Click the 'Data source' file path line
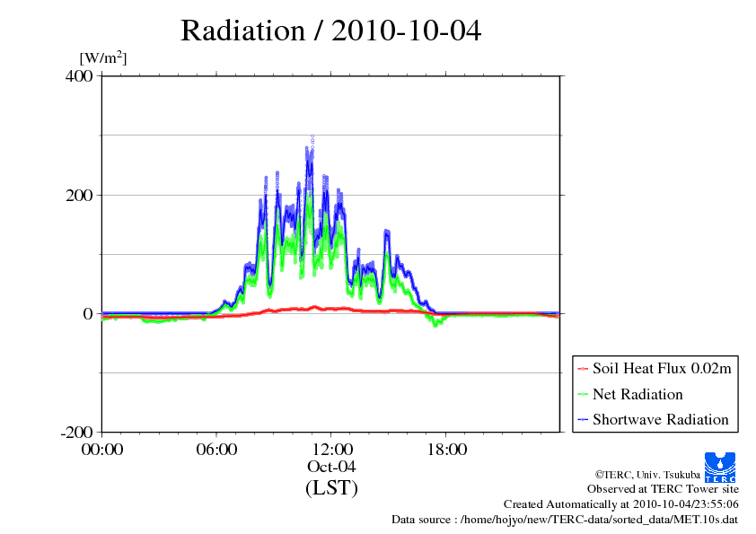This screenshot has width=756, height=534. pos(565,520)
